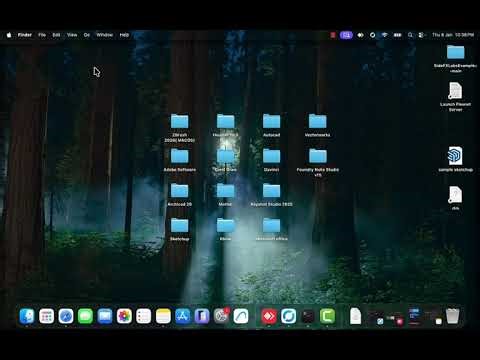Click the battery status icon

397,35
